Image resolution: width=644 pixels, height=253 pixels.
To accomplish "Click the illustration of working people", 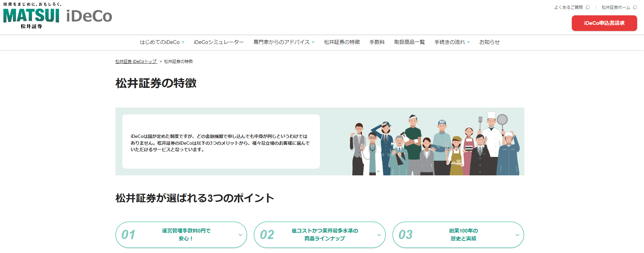I will coord(435,143).
